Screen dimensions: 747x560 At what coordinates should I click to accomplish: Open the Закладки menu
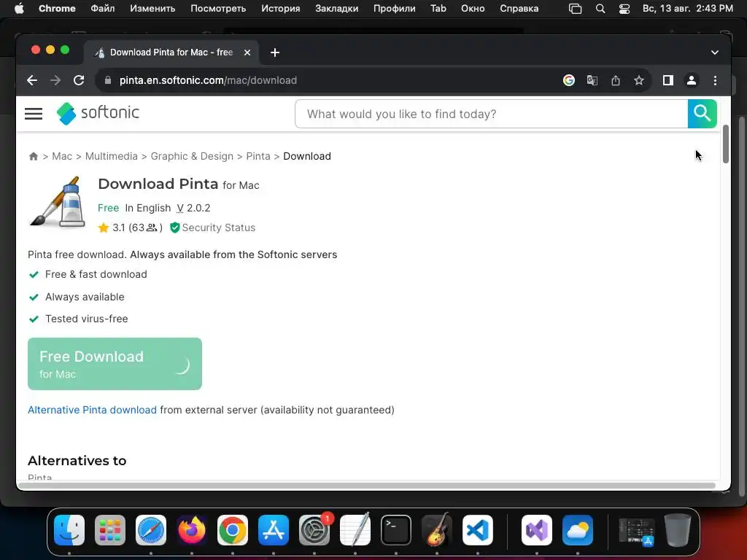(336, 9)
